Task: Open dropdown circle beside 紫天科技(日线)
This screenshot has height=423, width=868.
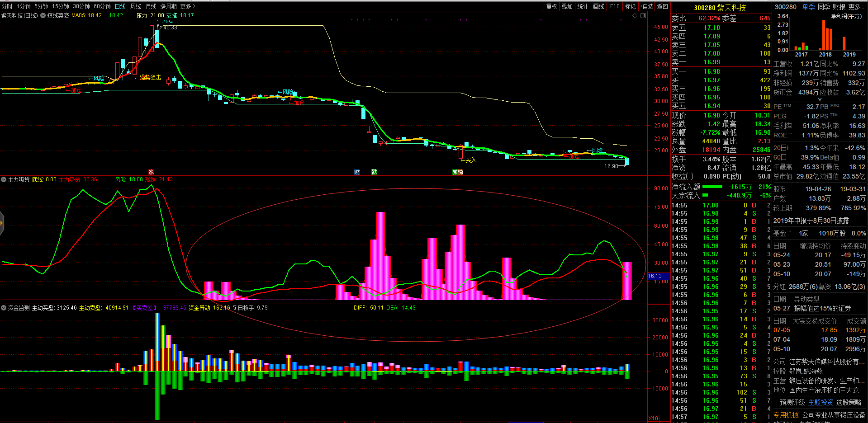Action: (43, 15)
